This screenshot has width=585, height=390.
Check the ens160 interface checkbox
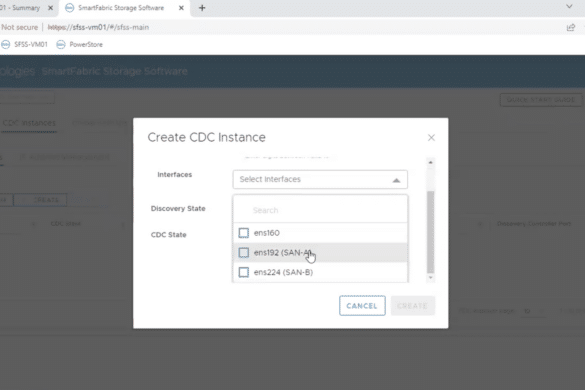click(x=244, y=233)
